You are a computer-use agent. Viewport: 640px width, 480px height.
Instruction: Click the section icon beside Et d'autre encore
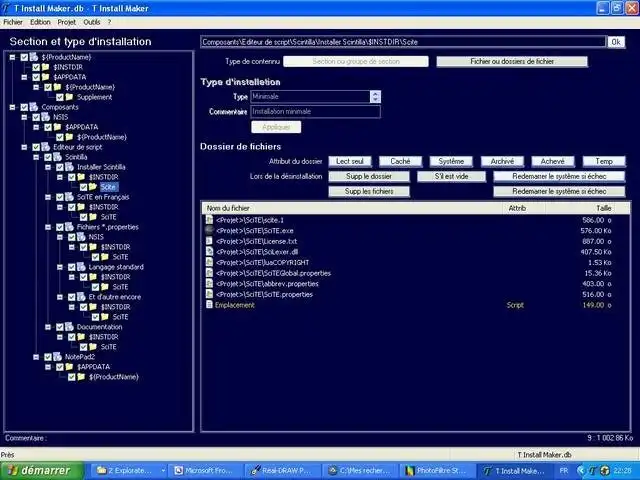coord(81,297)
